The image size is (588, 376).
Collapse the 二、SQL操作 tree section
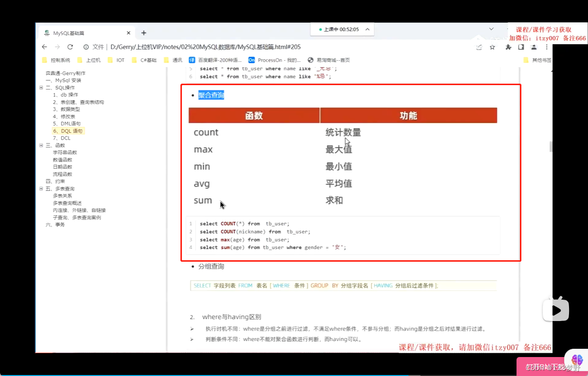click(x=41, y=88)
